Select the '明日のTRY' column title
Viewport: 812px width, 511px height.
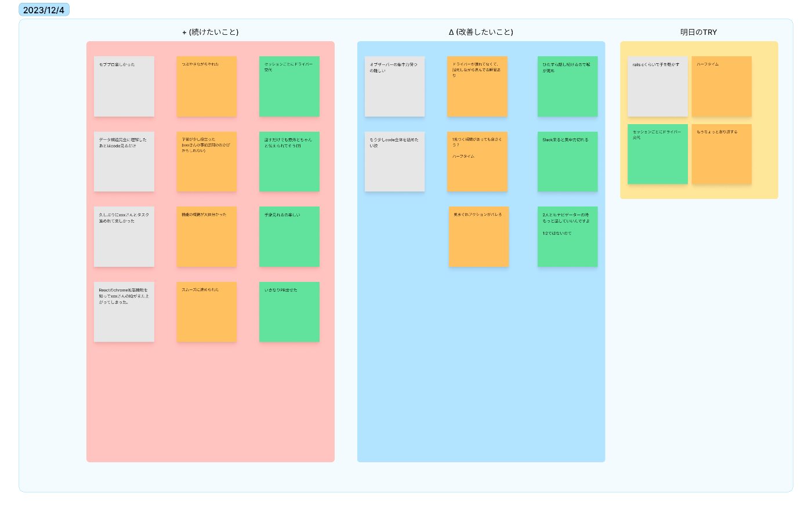[x=699, y=32]
